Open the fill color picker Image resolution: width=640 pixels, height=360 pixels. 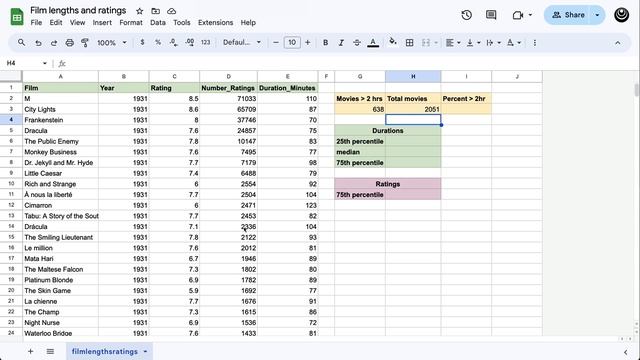(393, 42)
